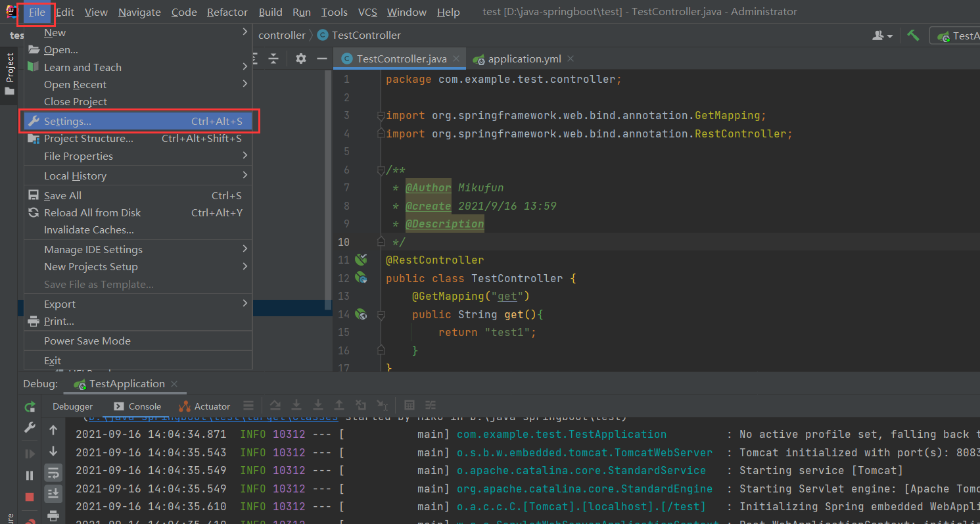Select Close Project in File menu
This screenshot has width=980, height=524.
point(138,102)
